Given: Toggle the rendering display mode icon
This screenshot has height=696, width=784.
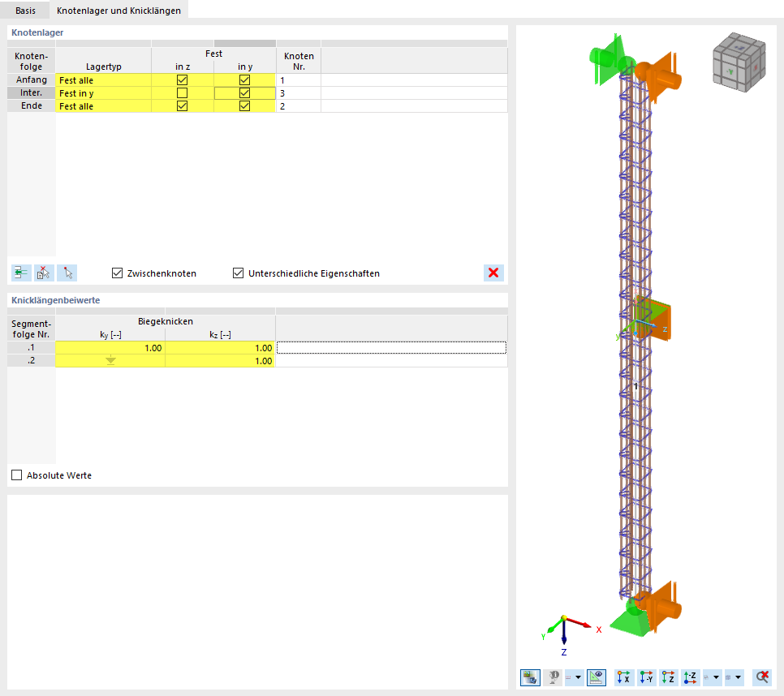Looking at the screenshot, I should point(530,677).
